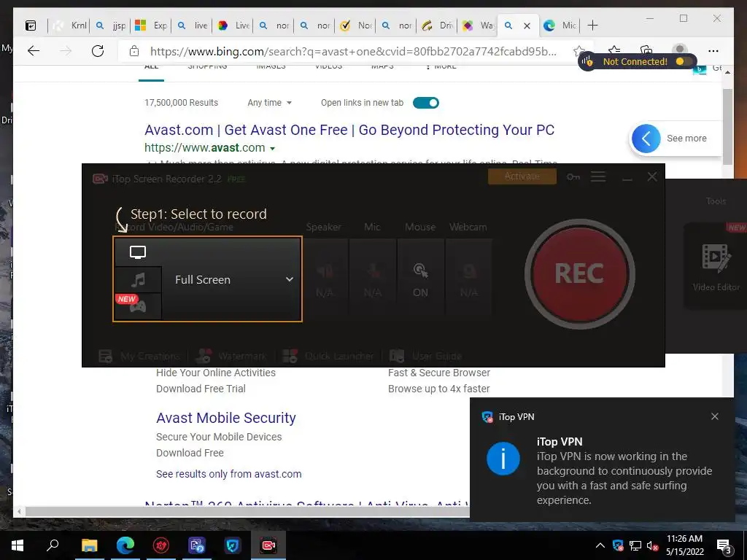
Task: Switch to the Dri browser tab
Action: (438, 26)
